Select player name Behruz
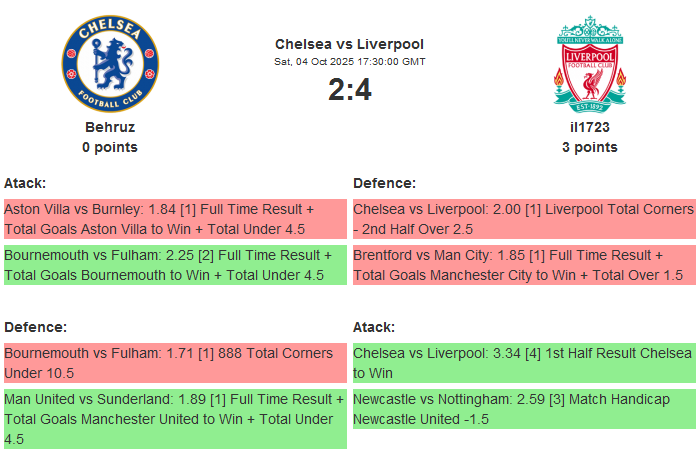 pyautogui.click(x=110, y=127)
